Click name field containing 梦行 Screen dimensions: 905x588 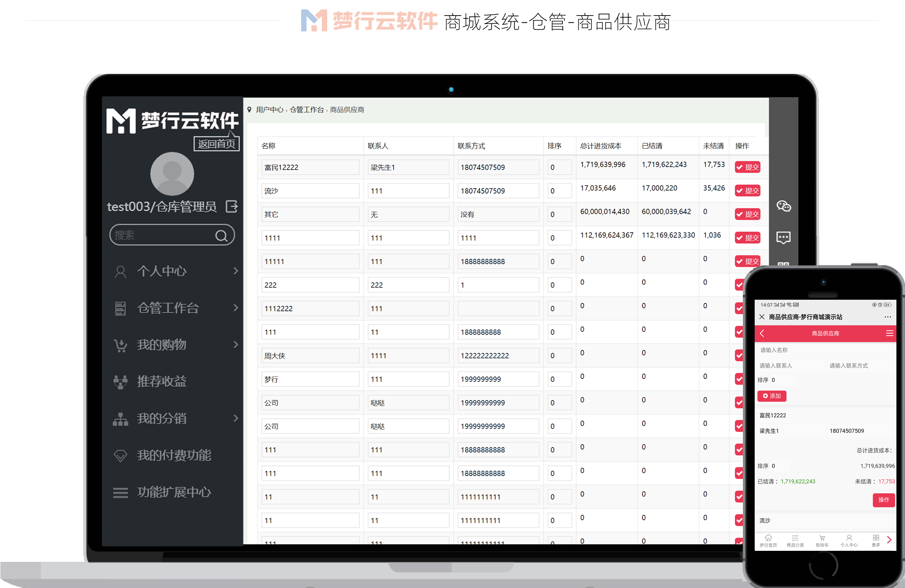click(310, 379)
